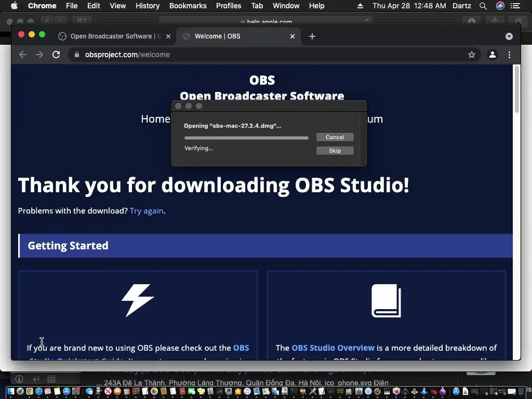
Task: Open Finder from the Dock
Action: tap(11, 391)
